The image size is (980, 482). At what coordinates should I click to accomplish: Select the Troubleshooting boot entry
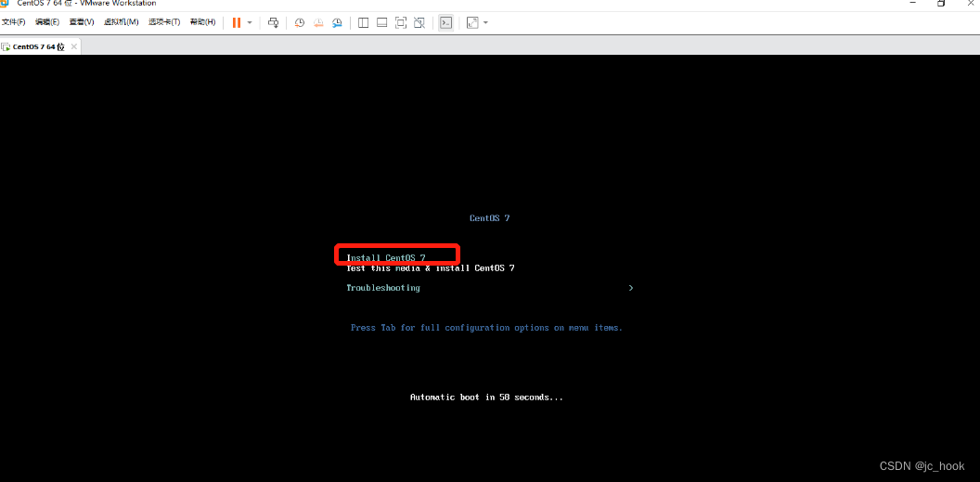(x=383, y=288)
